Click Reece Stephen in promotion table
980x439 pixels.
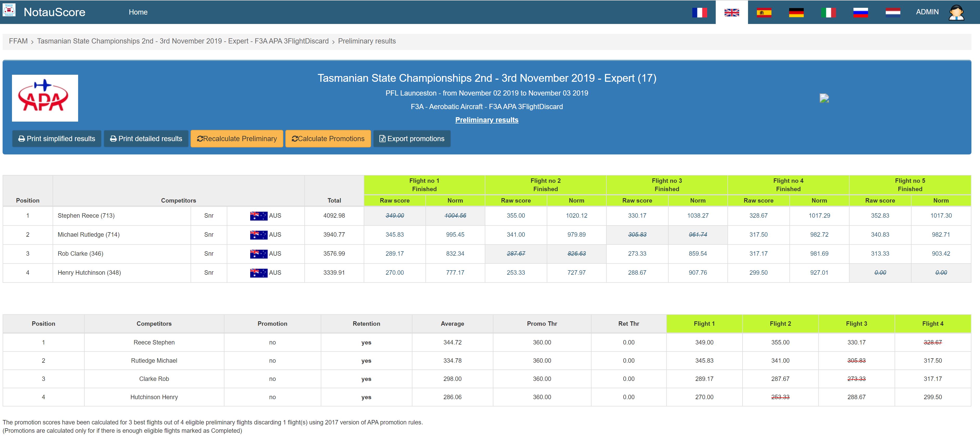(x=154, y=342)
